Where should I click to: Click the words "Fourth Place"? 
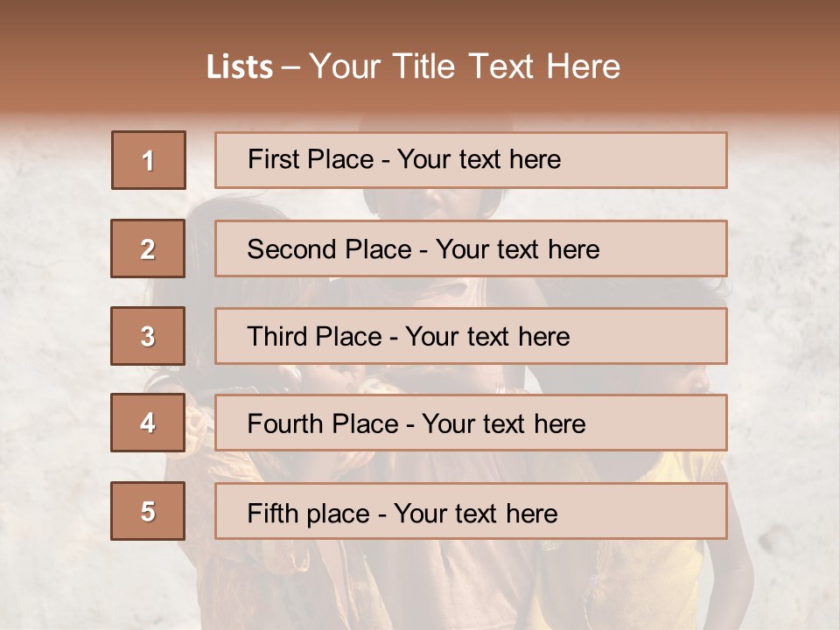(322, 424)
